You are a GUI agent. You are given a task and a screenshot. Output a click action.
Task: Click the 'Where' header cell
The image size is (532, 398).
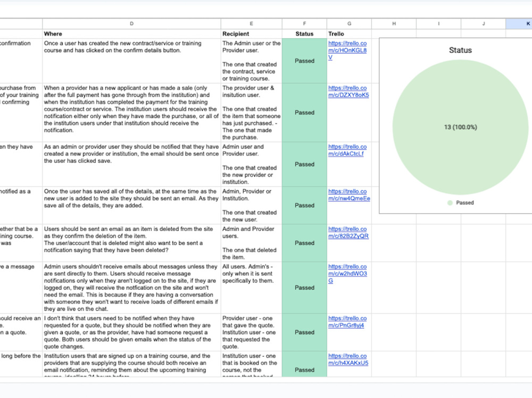coord(131,34)
